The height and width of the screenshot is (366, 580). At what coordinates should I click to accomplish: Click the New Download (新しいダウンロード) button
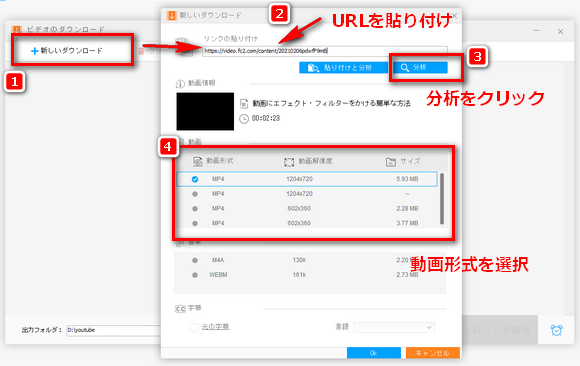click(x=67, y=51)
